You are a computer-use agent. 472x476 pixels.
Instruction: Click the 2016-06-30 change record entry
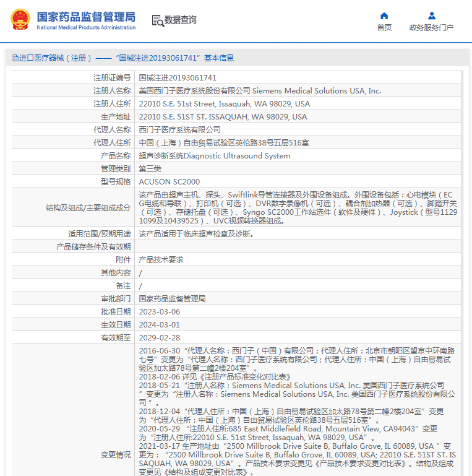(x=297, y=360)
